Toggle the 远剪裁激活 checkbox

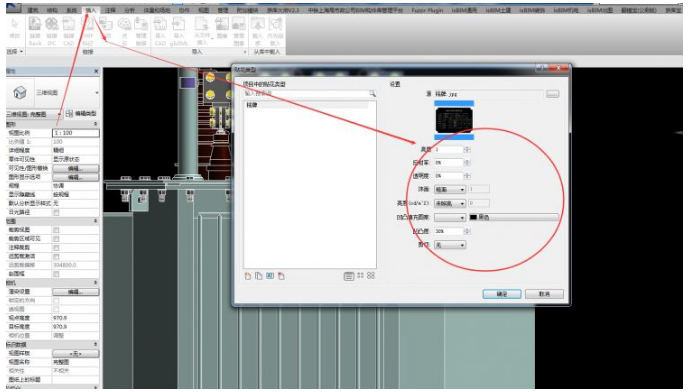click(56, 256)
